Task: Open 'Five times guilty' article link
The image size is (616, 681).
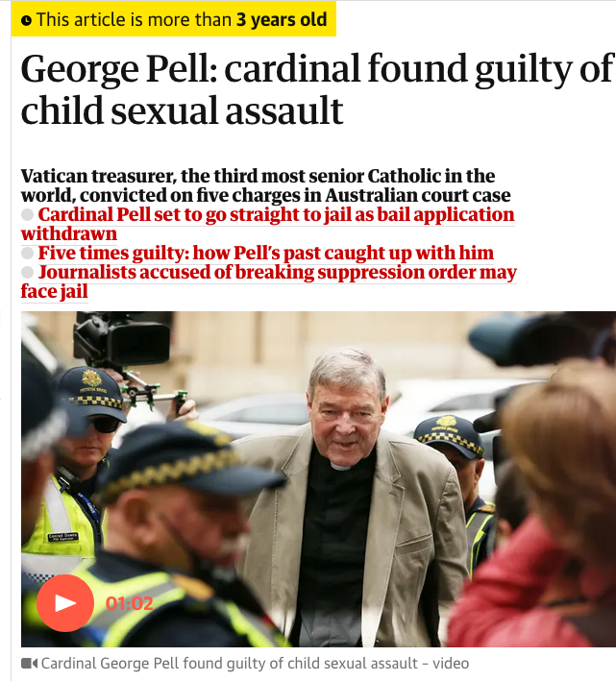Action: coord(266,253)
